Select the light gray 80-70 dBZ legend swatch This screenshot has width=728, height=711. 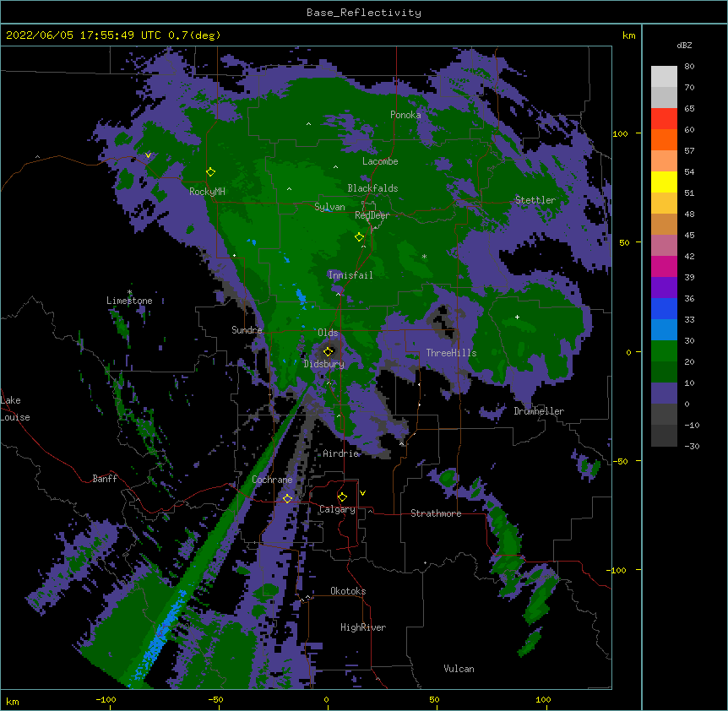664,77
